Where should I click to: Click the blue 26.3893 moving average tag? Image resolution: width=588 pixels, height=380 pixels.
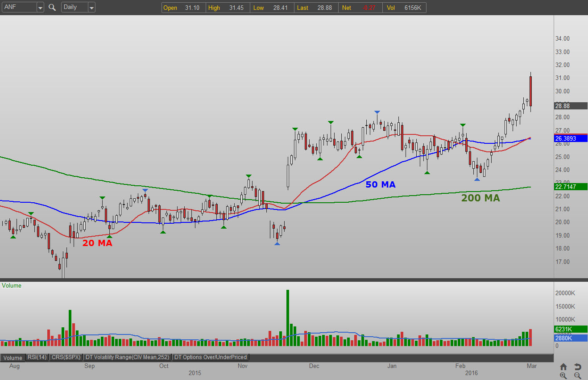pyautogui.click(x=571, y=138)
